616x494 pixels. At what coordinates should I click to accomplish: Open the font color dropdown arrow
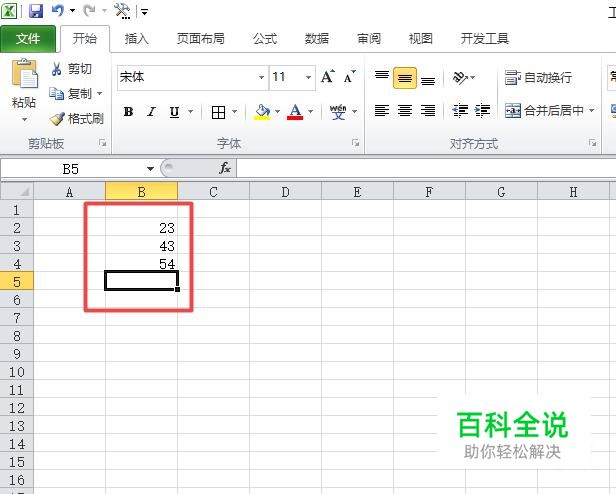tap(310, 112)
